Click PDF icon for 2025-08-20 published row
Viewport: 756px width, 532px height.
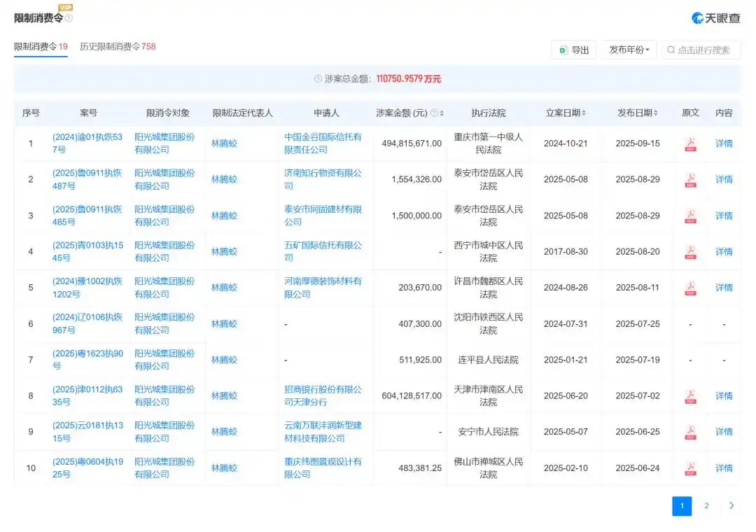(690, 252)
